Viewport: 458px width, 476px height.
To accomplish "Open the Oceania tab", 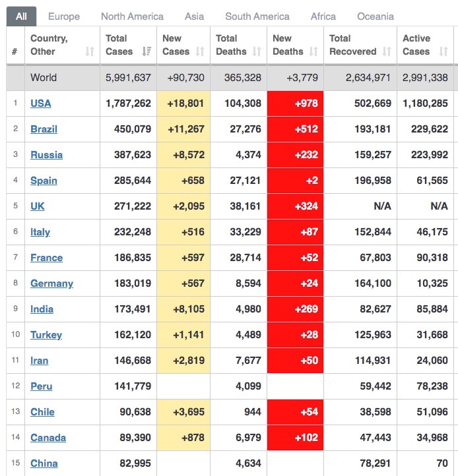I will click(376, 16).
